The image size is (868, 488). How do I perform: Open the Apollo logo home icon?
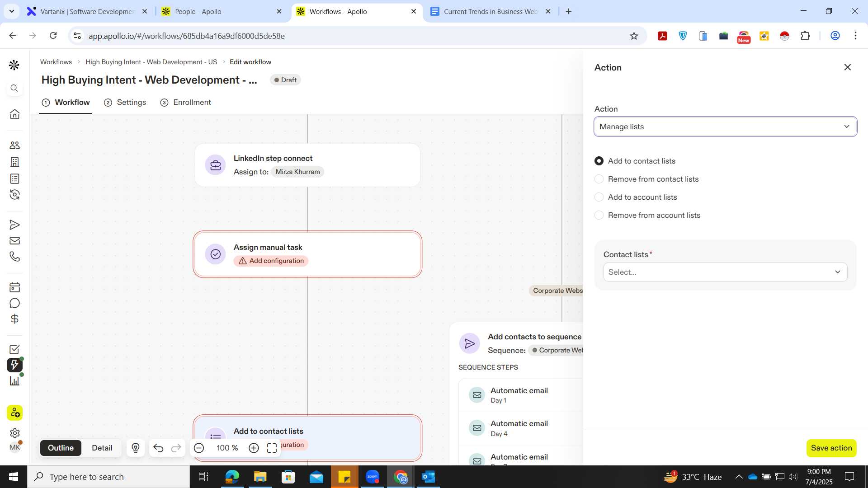pyautogui.click(x=14, y=66)
